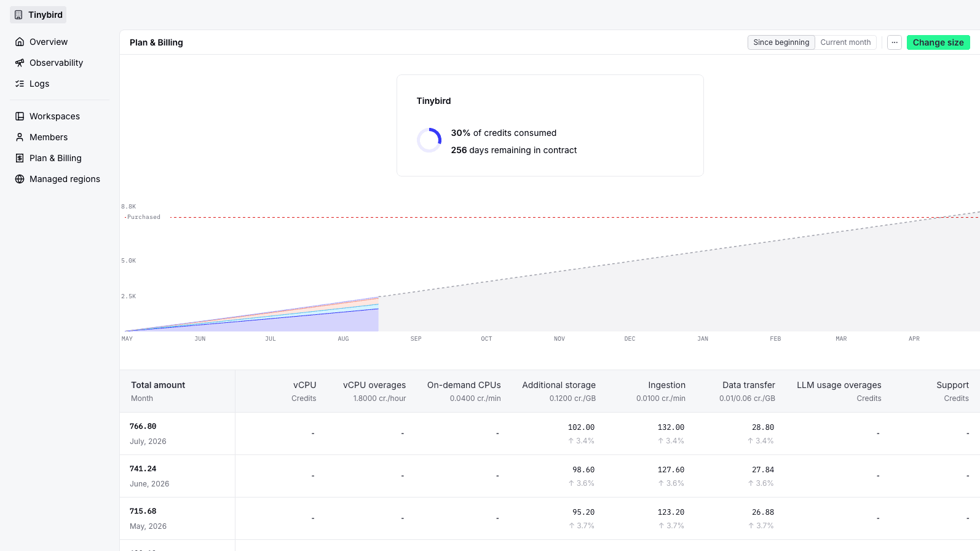Click the Tinybird organization name button

pos(38,15)
